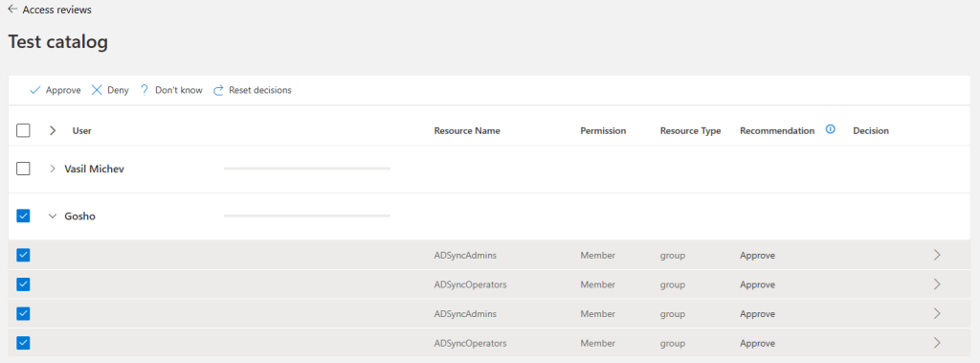
Task: Click Vasil Michev's review progress bar
Action: [x=307, y=169]
